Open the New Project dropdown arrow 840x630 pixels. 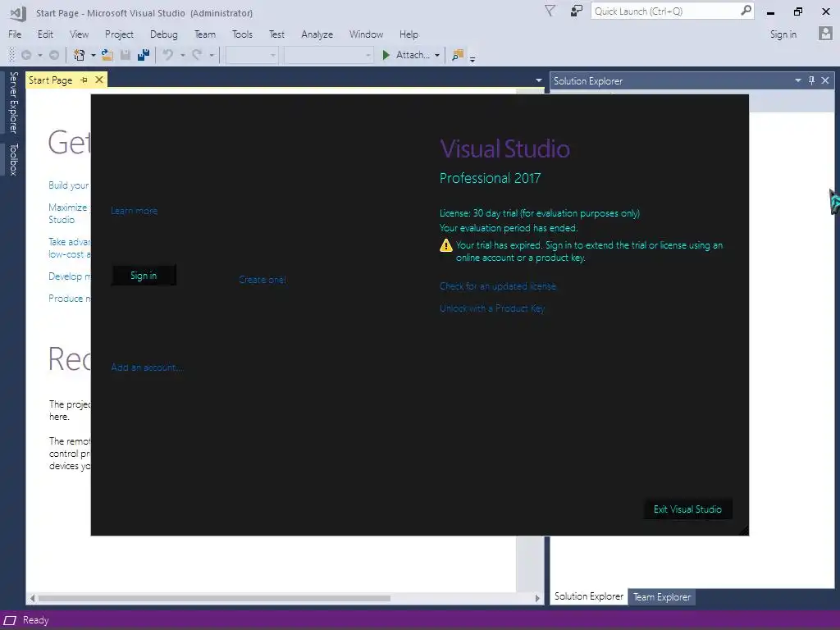tap(94, 56)
